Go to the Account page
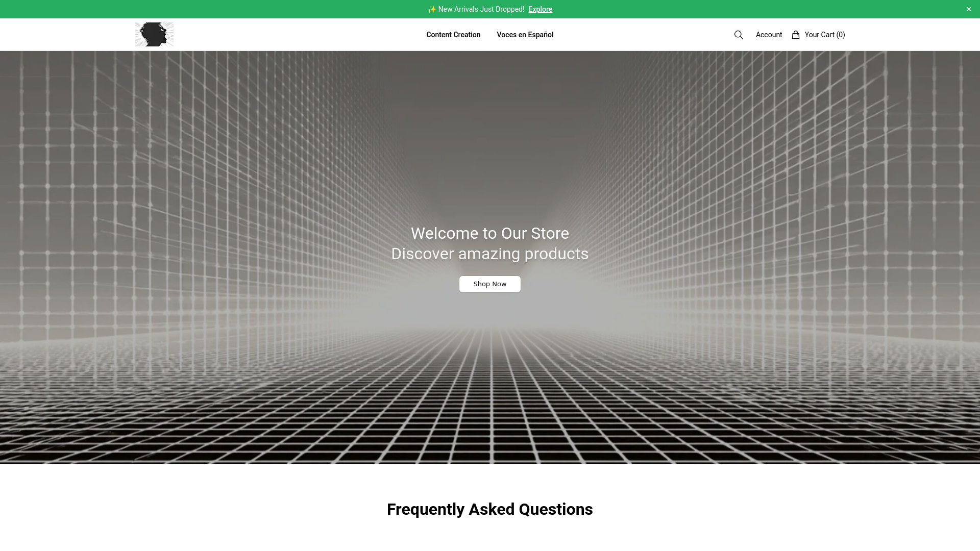The width and height of the screenshot is (980, 551). click(769, 35)
